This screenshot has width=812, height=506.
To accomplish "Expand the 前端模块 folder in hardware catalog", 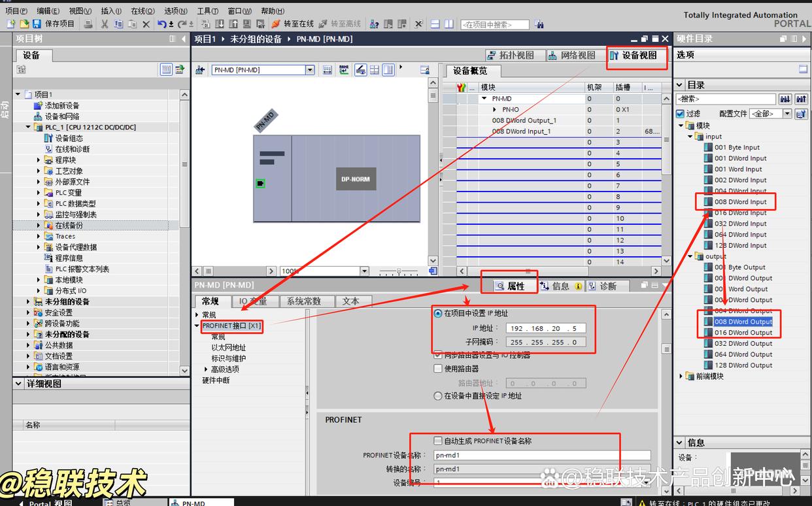I will (x=681, y=376).
